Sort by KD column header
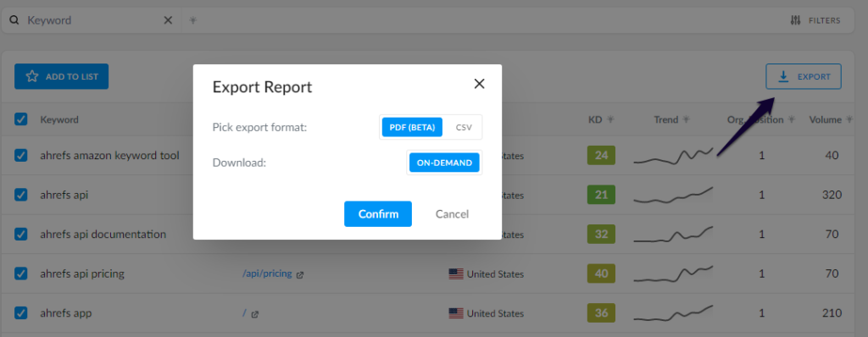 point(595,119)
